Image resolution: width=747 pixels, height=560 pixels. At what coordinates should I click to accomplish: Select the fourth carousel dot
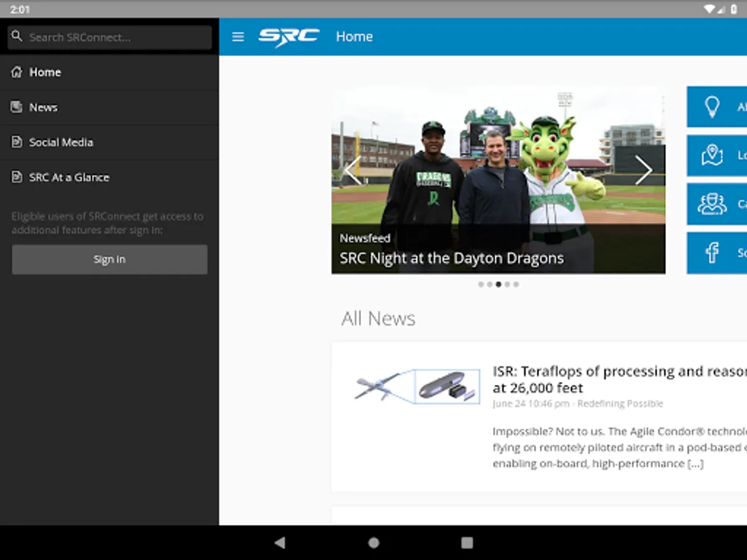pos(507,284)
